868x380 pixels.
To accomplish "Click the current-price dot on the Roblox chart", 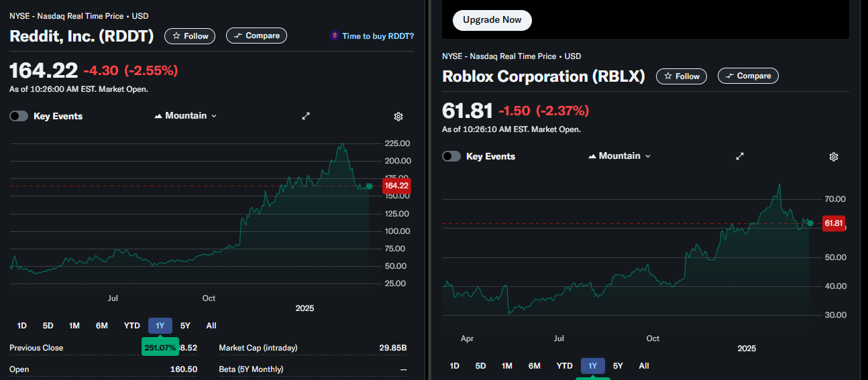I will pos(810,223).
